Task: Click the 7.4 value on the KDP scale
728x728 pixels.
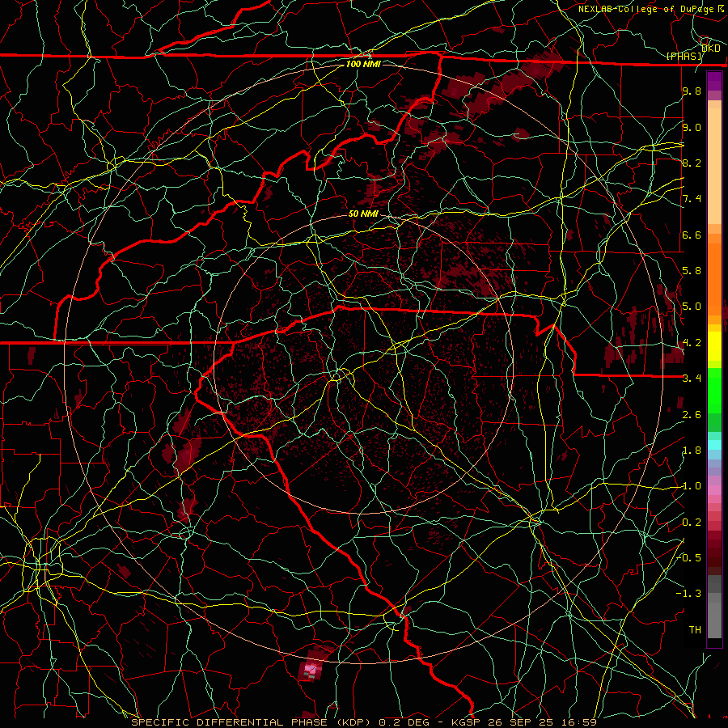Action: click(x=692, y=199)
